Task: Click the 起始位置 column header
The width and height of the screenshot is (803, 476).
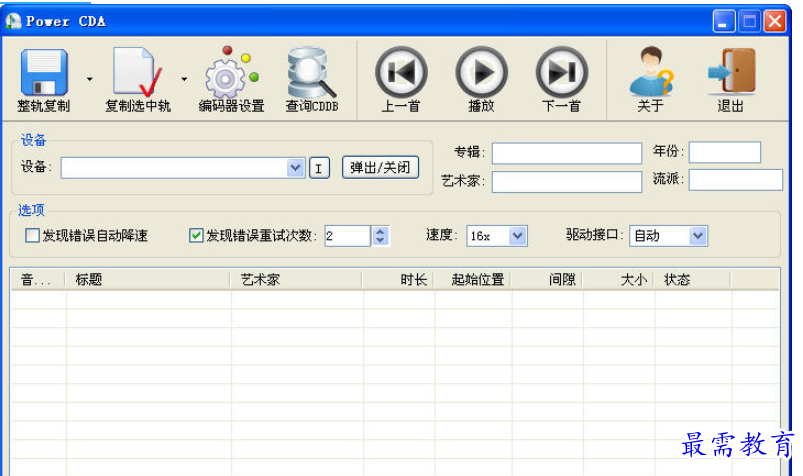Action: [x=472, y=280]
